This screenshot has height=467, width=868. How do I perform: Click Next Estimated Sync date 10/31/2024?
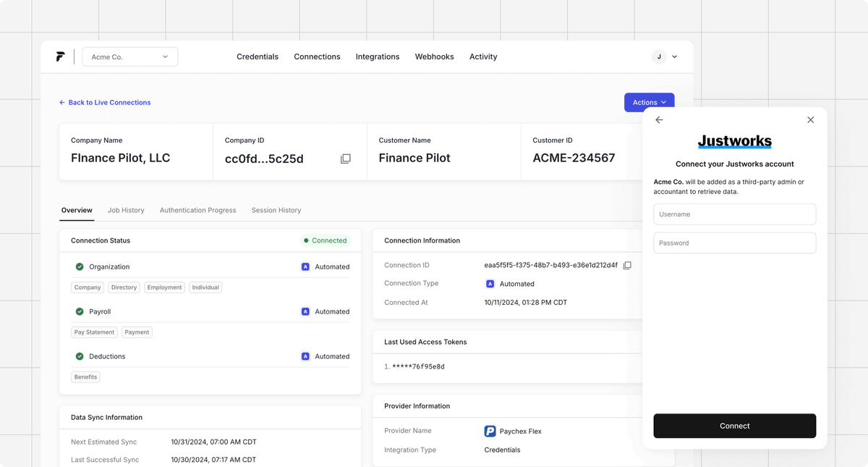tap(213, 442)
